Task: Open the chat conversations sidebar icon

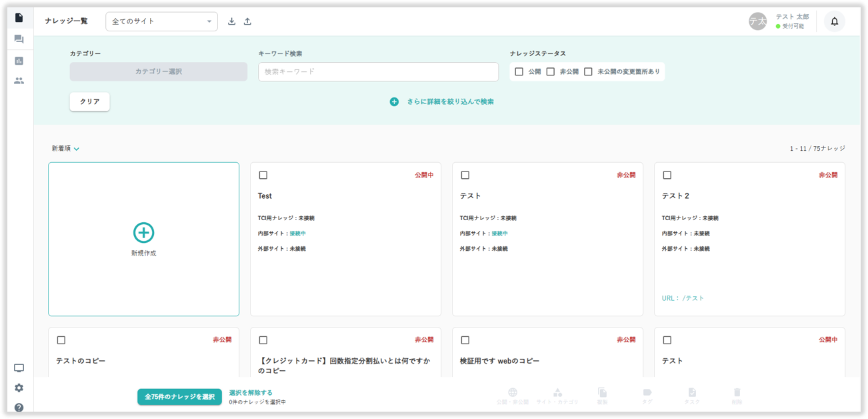Action: (19, 39)
